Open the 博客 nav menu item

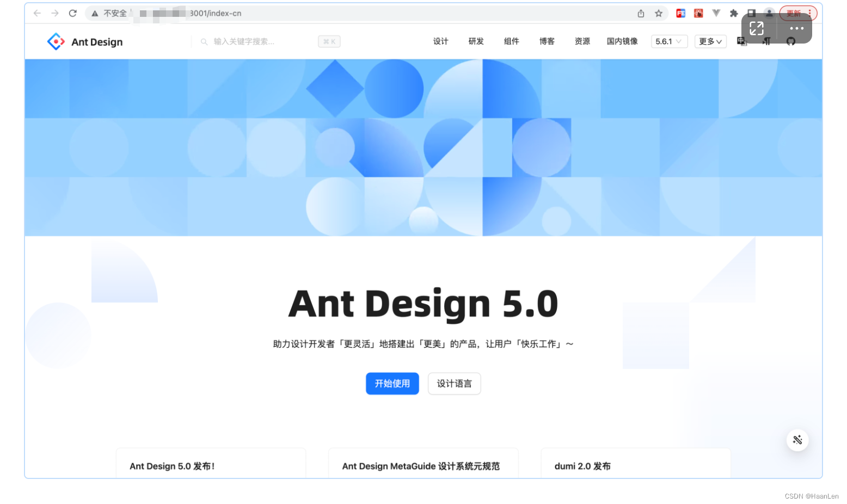(547, 41)
